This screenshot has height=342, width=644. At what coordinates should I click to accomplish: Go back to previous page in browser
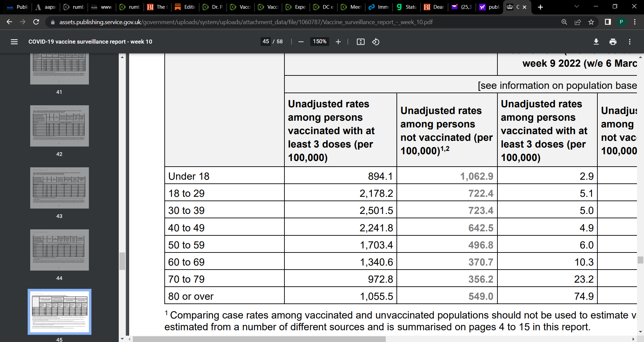click(9, 22)
